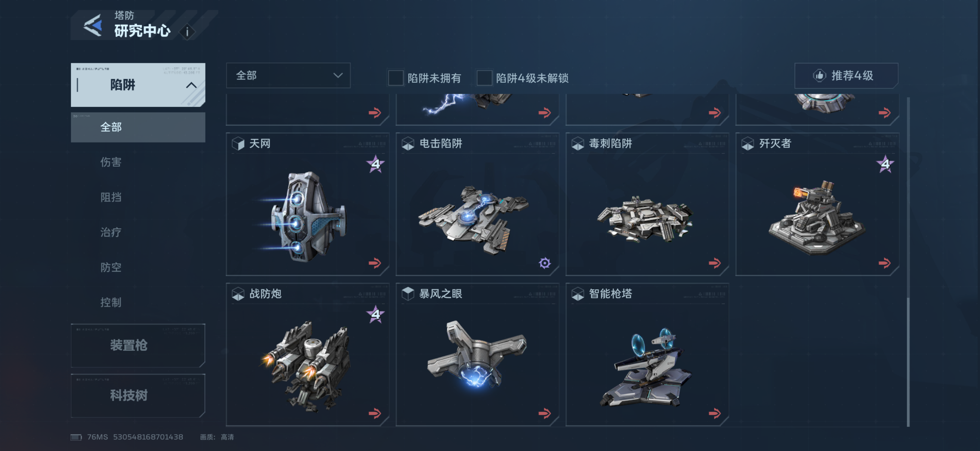Click the red arrow on 战防炮 card
Screen dimensions: 980x451
pyautogui.click(x=375, y=413)
